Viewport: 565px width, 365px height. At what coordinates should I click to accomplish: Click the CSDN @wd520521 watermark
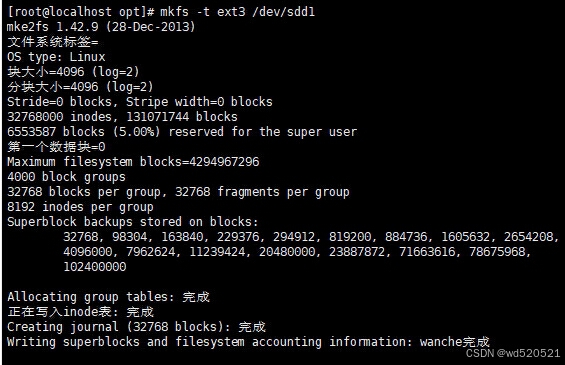click(x=513, y=353)
